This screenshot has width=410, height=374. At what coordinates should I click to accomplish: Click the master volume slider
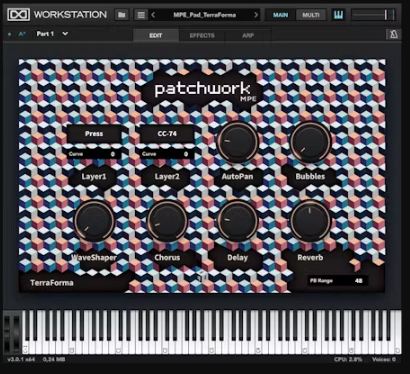click(x=374, y=15)
